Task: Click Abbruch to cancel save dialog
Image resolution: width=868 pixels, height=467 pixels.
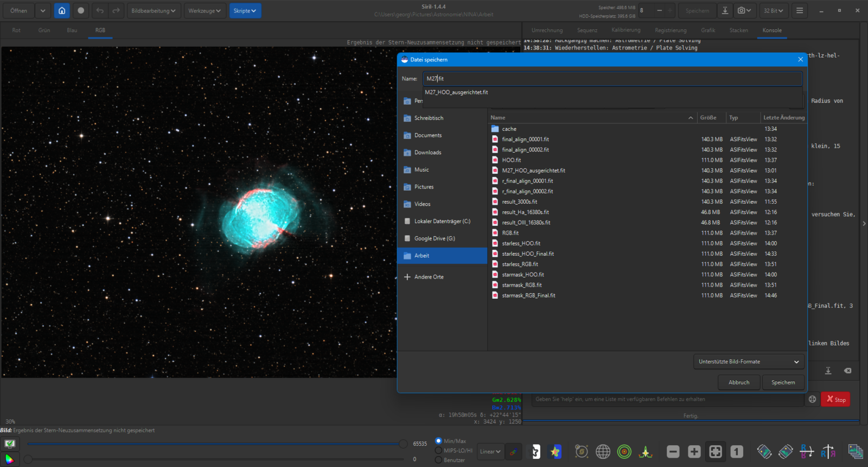Action: 739,382
